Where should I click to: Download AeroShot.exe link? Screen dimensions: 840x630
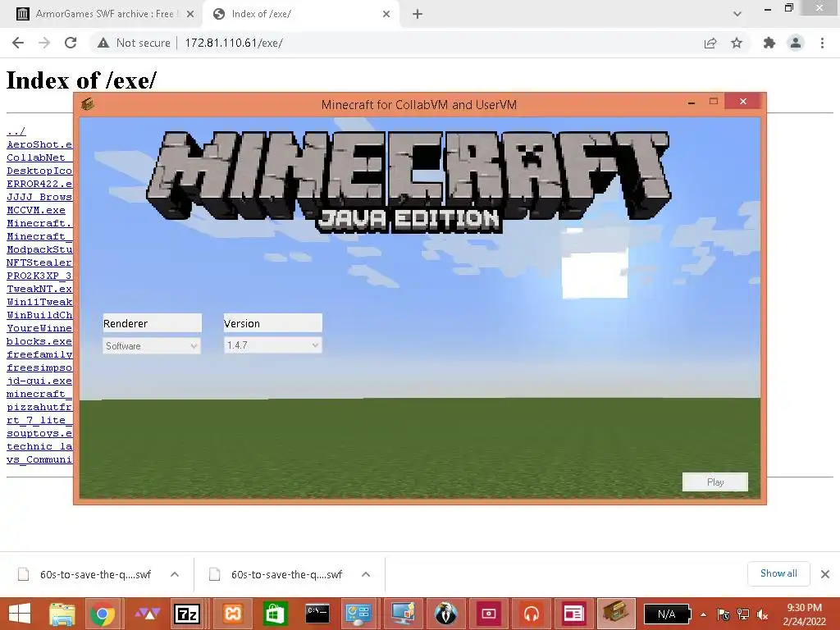pos(39,144)
